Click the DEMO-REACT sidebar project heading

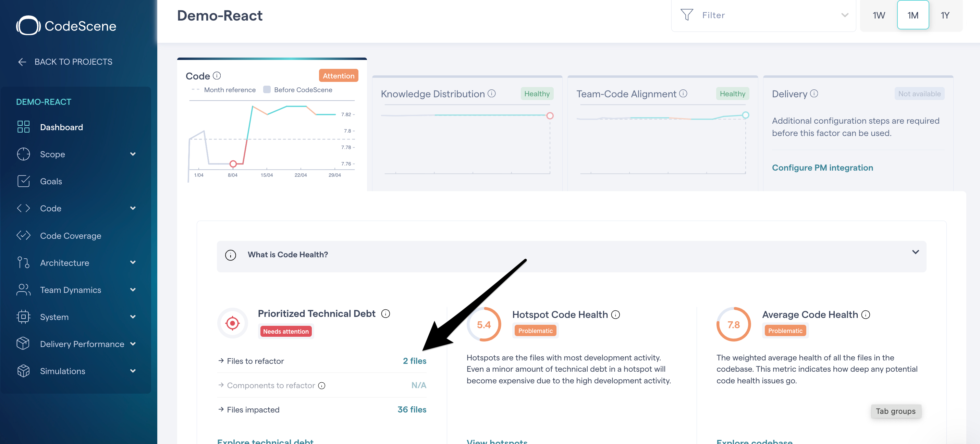(44, 102)
